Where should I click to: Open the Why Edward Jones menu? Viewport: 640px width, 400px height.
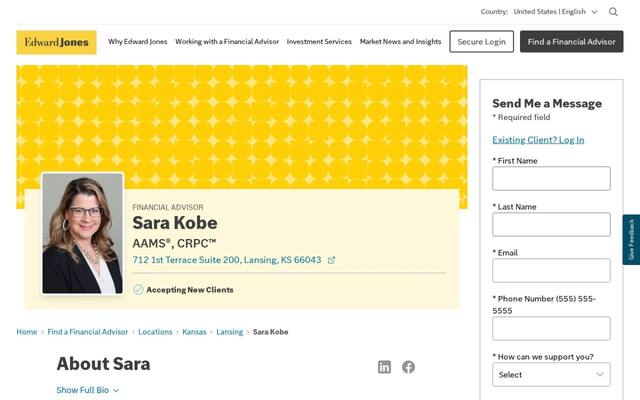pyautogui.click(x=138, y=42)
